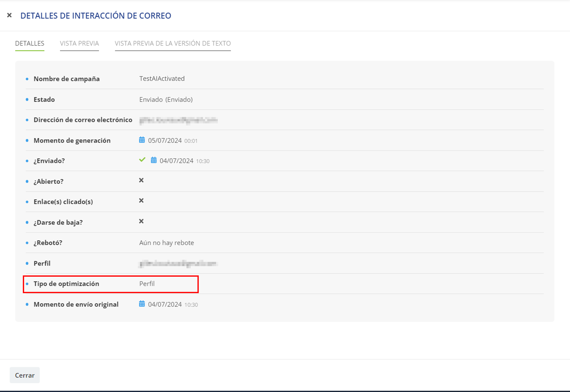
Task: Click the ¿Rebotó? label
Action: coord(48,243)
